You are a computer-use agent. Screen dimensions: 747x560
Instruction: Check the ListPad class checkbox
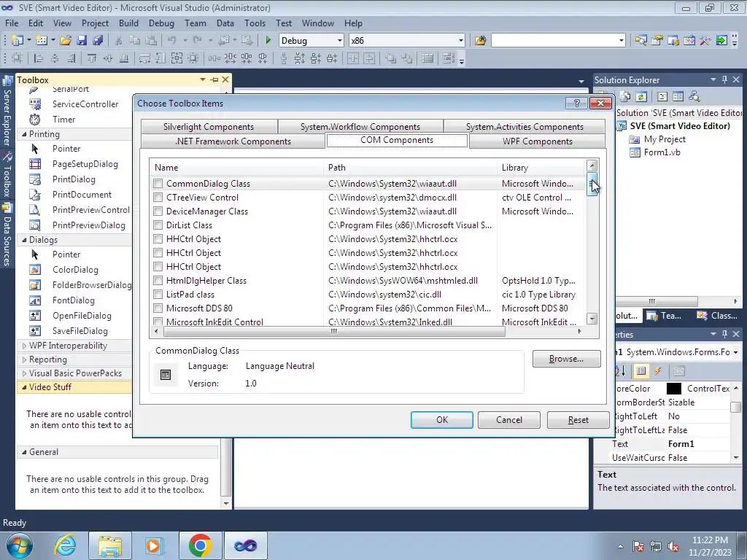click(x=158, y=295)
